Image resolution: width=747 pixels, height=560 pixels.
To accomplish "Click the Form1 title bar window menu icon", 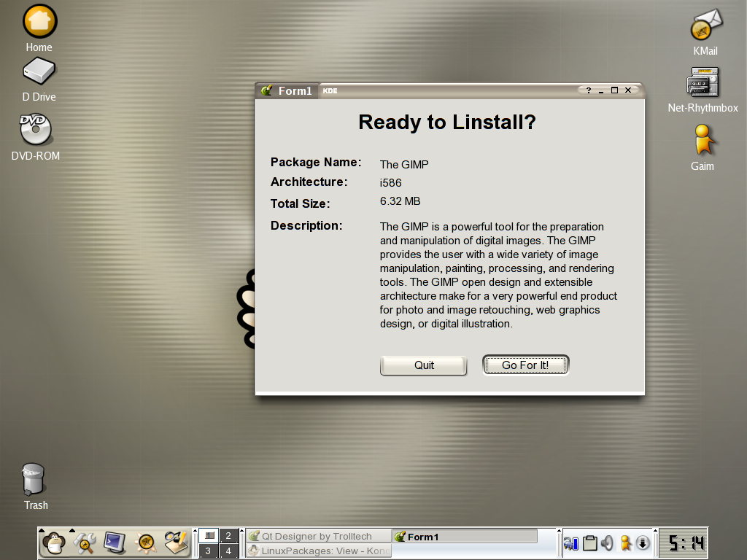I will [x=266, y=90].
